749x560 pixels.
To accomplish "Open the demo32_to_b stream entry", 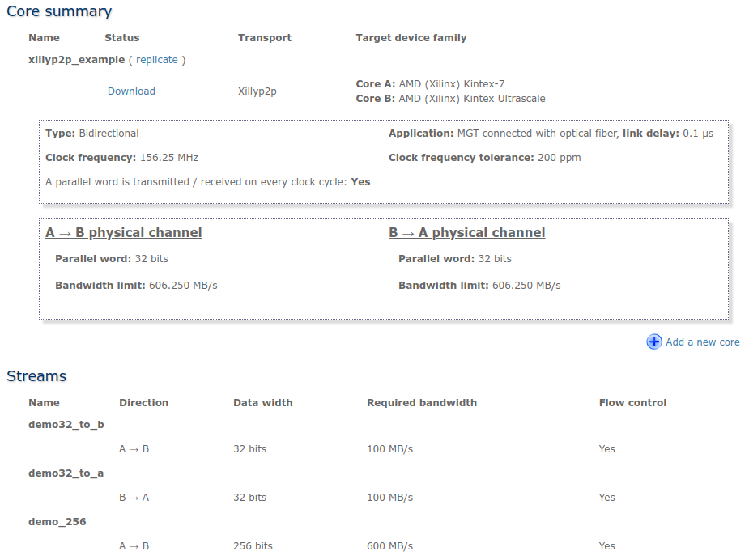I will 66,424.
